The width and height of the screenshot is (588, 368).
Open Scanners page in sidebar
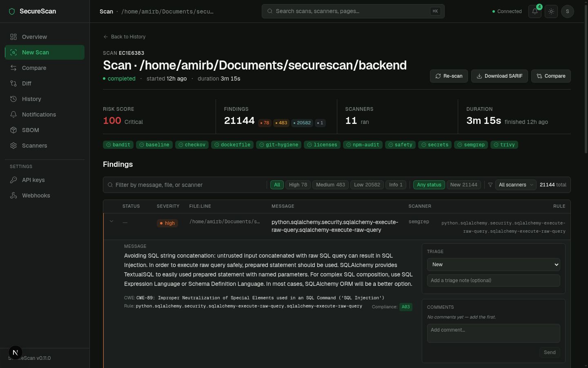pyautogui.click(x=45, y=146)
